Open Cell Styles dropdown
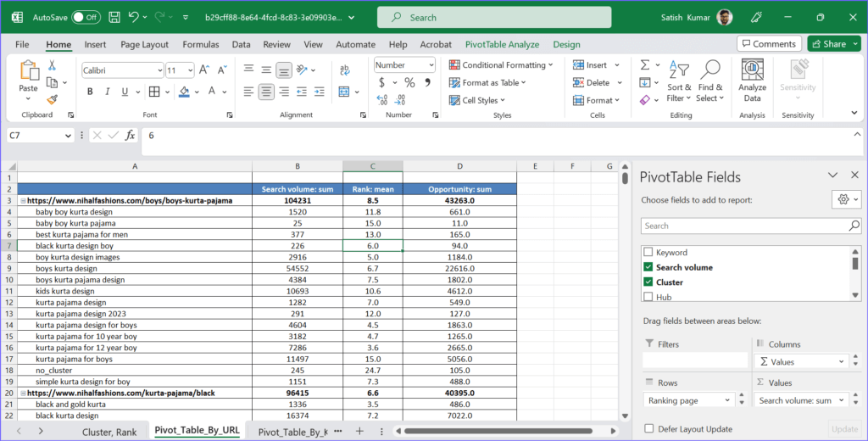This screenshot has height=441, width=868. click(476, 100)
